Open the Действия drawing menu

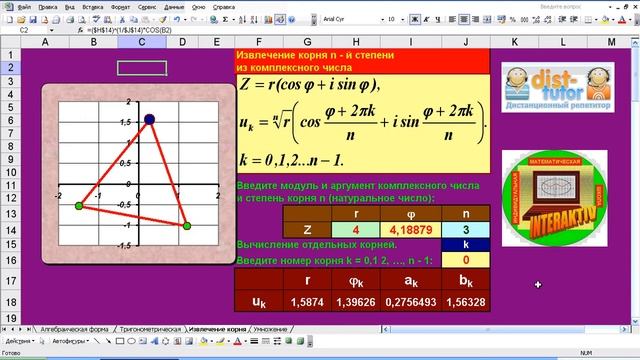pos(20,341)
